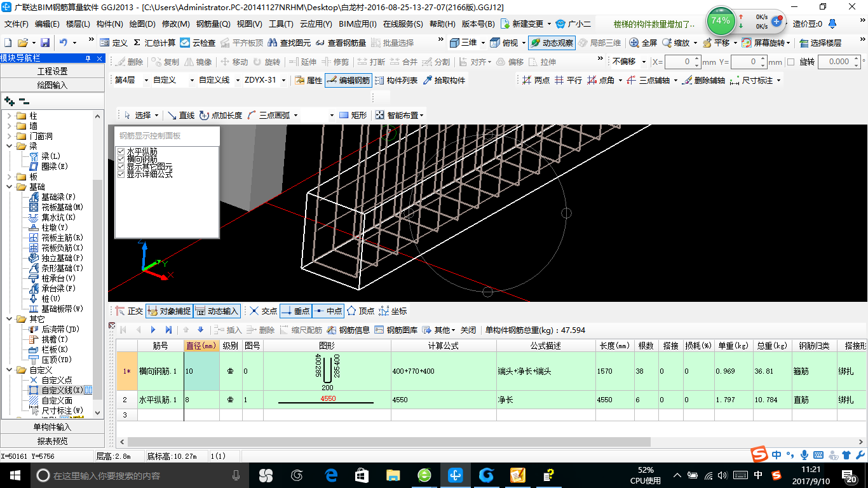Open the 构件(N) menu
Screen dimensions: 868x488
[109, 24]
